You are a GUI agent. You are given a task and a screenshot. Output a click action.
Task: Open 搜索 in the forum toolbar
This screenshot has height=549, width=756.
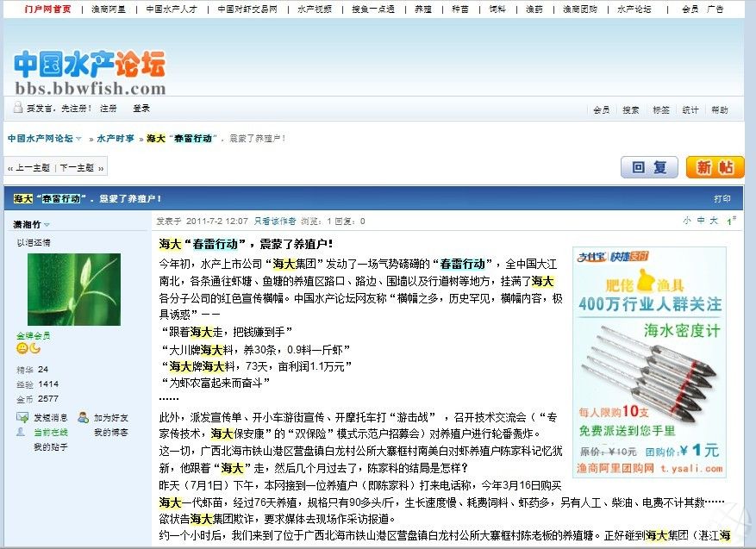(x=631, y=110)
